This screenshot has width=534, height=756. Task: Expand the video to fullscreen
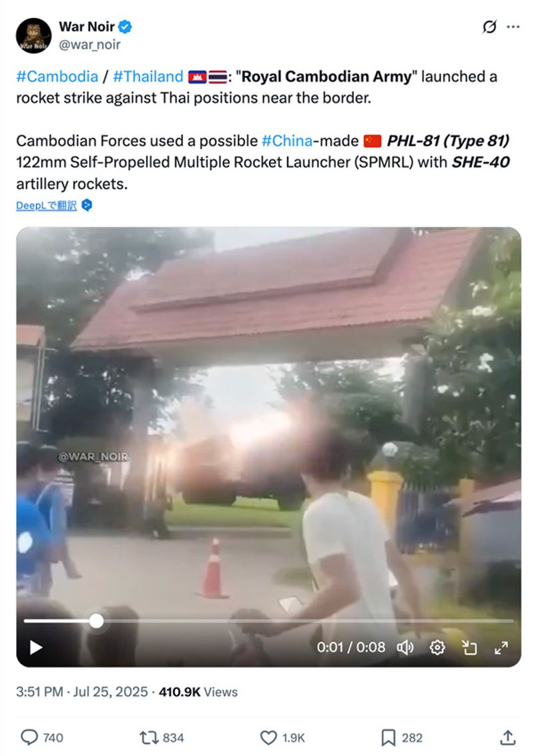501,647
